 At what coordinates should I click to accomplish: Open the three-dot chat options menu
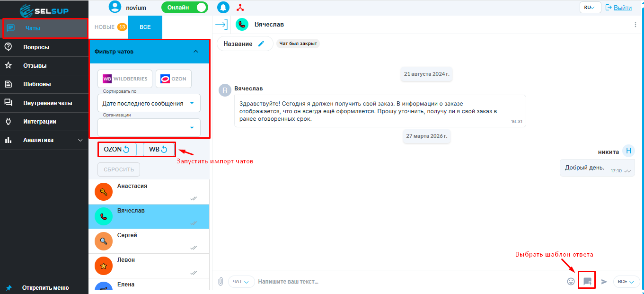pos(635,25)
